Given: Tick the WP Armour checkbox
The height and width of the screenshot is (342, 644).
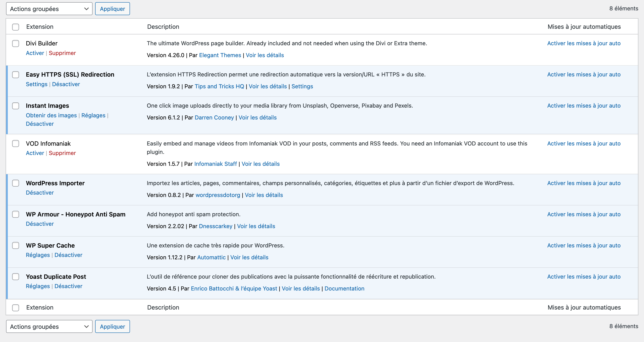Looking at the screenshot, I should click(x=16, y=215).
